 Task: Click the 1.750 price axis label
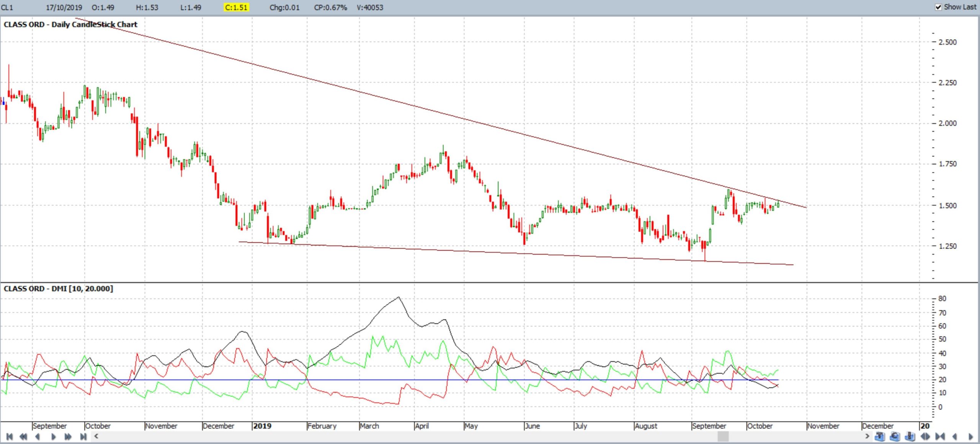[947, 164]
